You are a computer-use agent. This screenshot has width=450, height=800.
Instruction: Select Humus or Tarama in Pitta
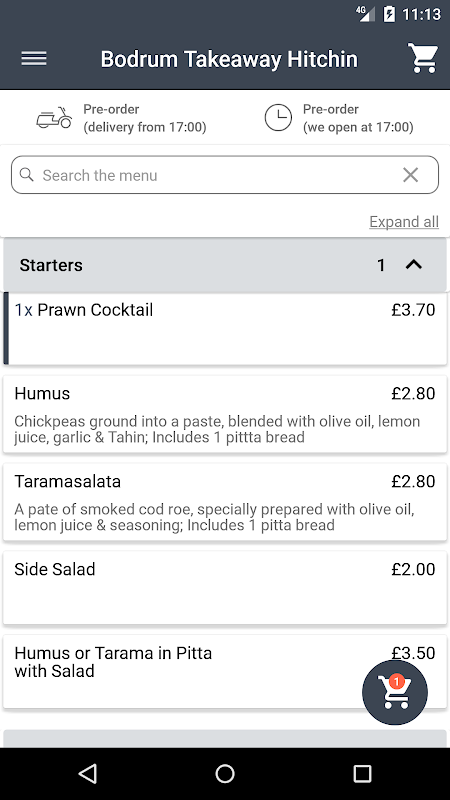coord(225,671)
